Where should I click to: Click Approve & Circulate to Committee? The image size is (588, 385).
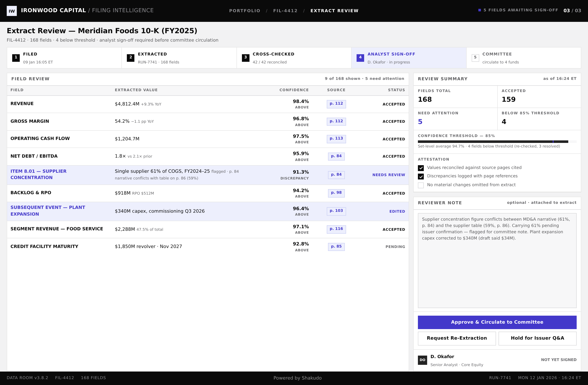(497, 322)
